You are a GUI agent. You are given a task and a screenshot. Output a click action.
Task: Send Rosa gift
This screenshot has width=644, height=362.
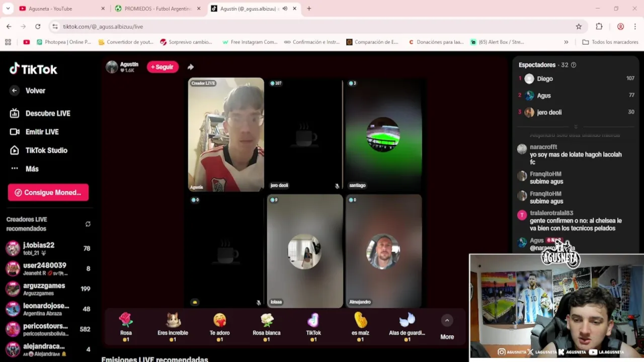point(126,327)
